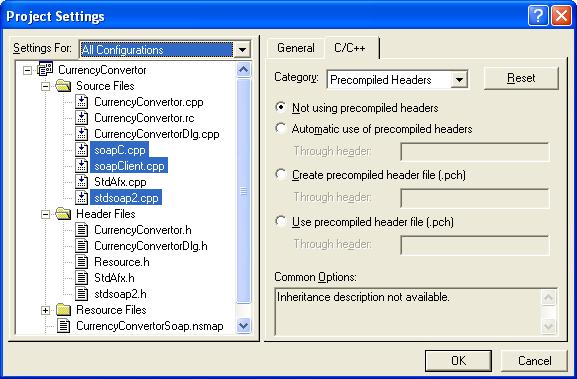Viewport: 577px width, 379px height.
Task: Select the CurrencyConvertor.rc file icon
Action: [x=82, y=118]
